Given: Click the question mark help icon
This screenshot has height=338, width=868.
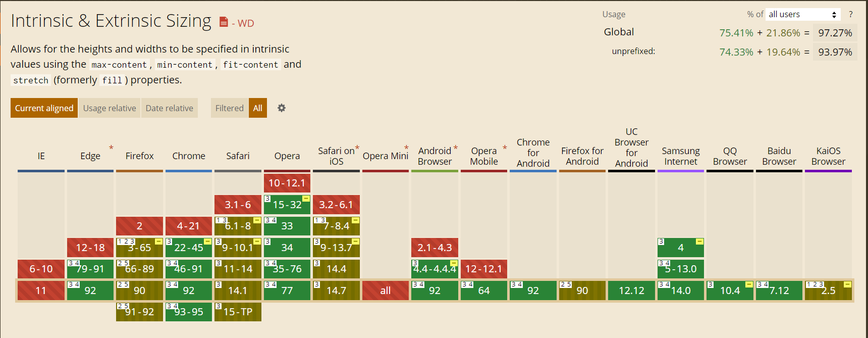Looking at the screenshot, I should tap(851, 14).
